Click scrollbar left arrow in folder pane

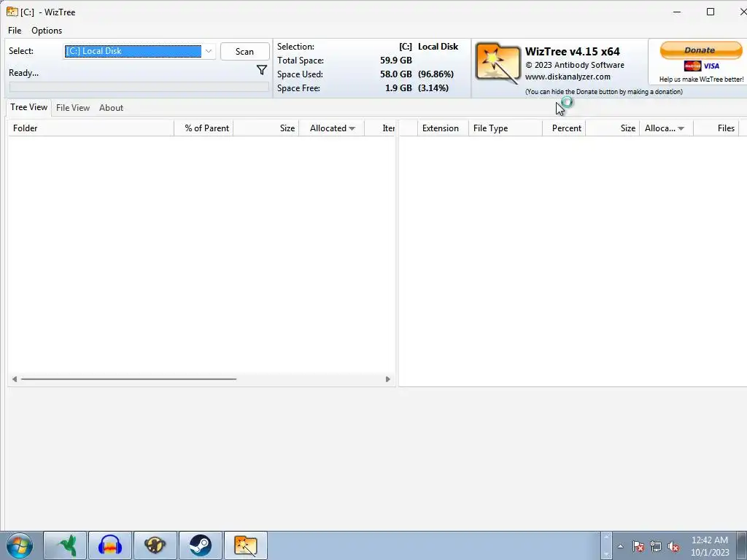(15, 379)
